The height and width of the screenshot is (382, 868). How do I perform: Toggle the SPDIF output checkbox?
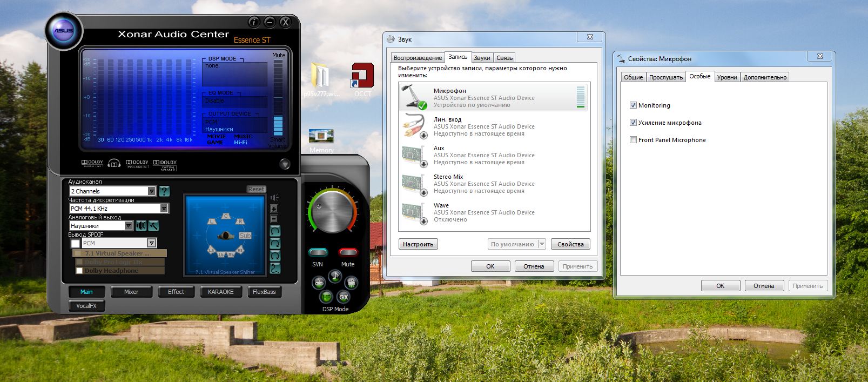click(x=75, y=244)
